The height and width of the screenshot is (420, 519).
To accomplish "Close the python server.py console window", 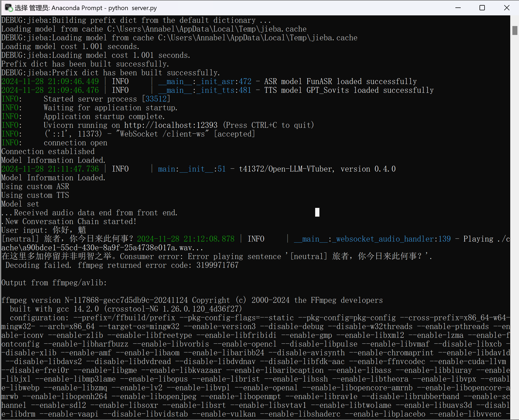I will click(x=507, y=8).
